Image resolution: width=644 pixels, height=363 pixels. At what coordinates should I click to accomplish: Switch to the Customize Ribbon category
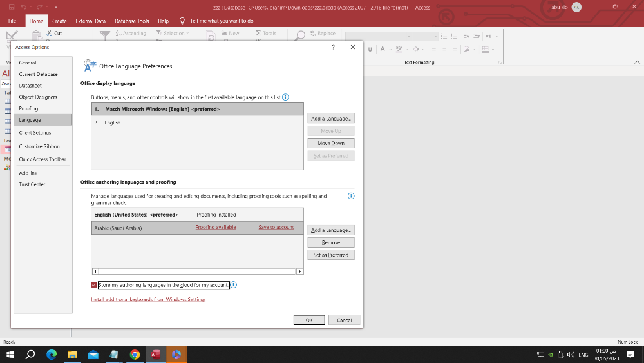pyautogui.click(x=39, y=146)
